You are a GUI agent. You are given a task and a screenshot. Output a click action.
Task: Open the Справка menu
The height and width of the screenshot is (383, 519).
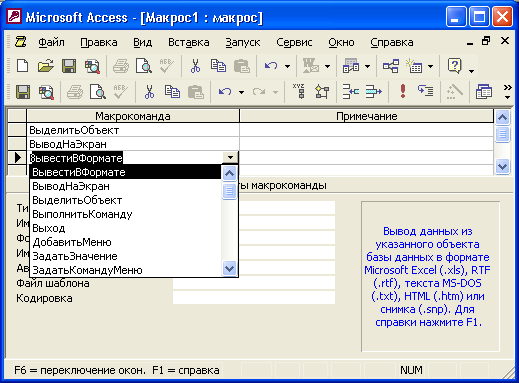pyautogui.click(x=392, y=42)
